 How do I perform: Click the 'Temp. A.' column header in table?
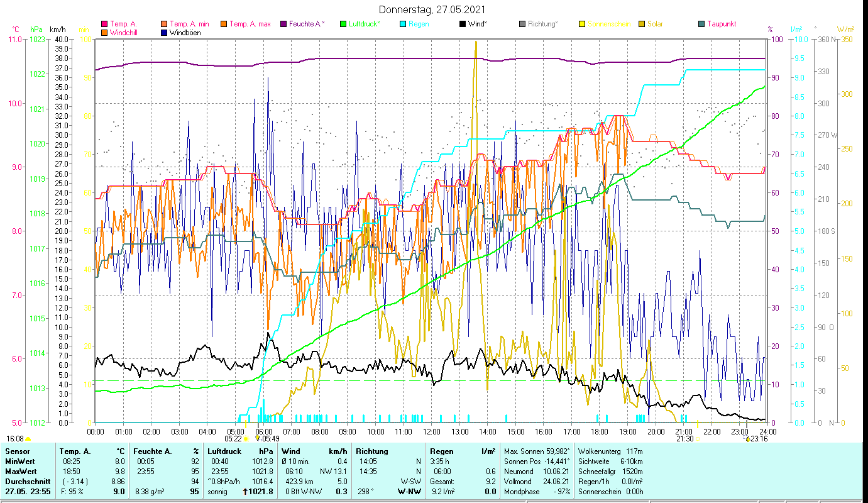(x=75, y=451)
